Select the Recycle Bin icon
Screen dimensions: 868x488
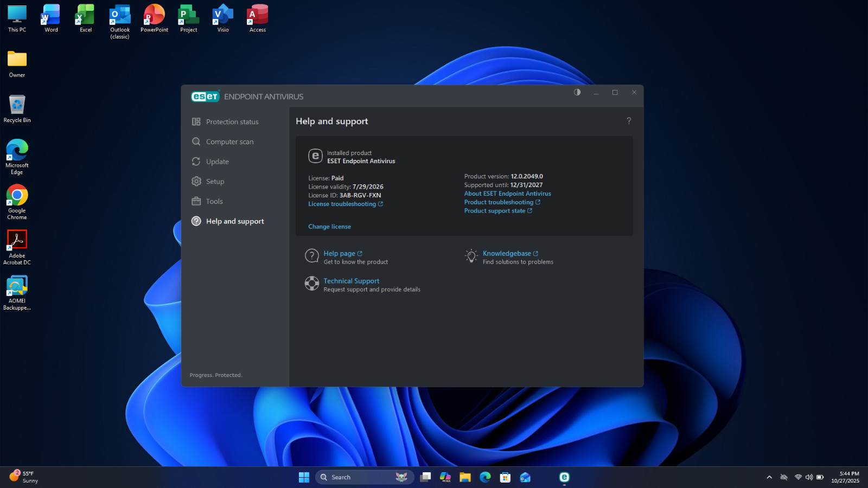(x=17, y=109)
